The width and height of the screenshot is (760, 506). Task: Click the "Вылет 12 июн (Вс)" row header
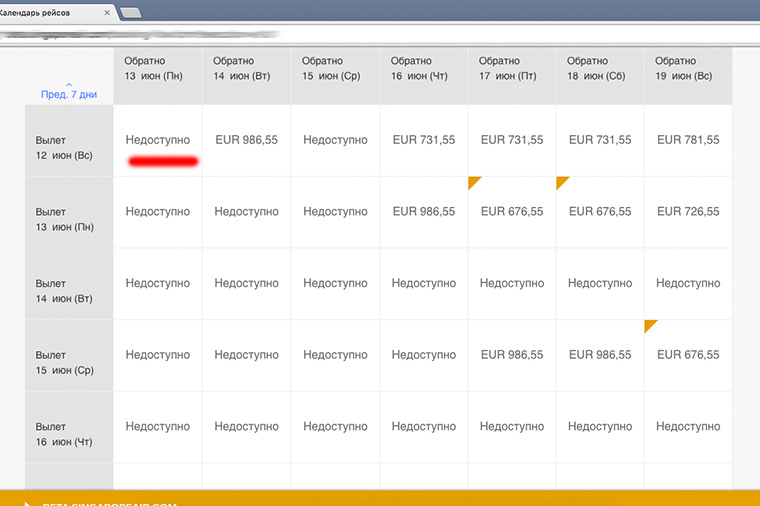69,141
